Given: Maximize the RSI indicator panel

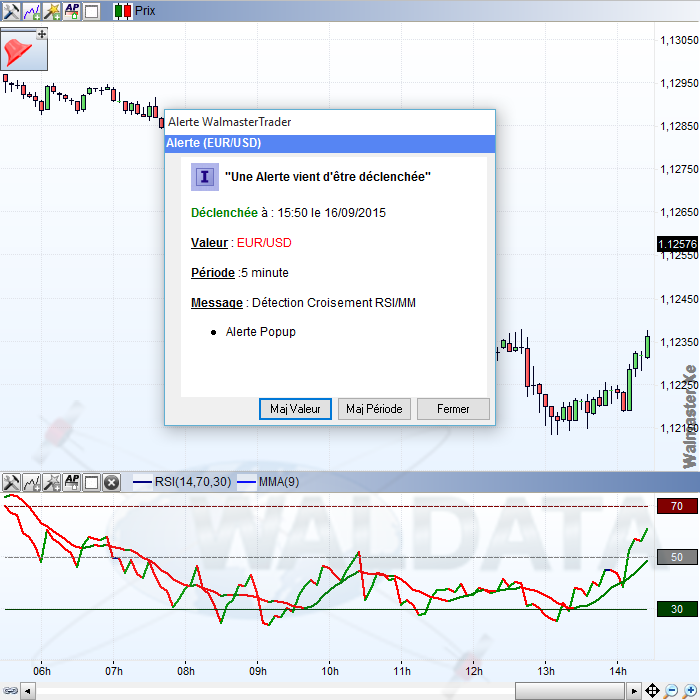Looking at the screenshot, I should (x=91, y=482).
